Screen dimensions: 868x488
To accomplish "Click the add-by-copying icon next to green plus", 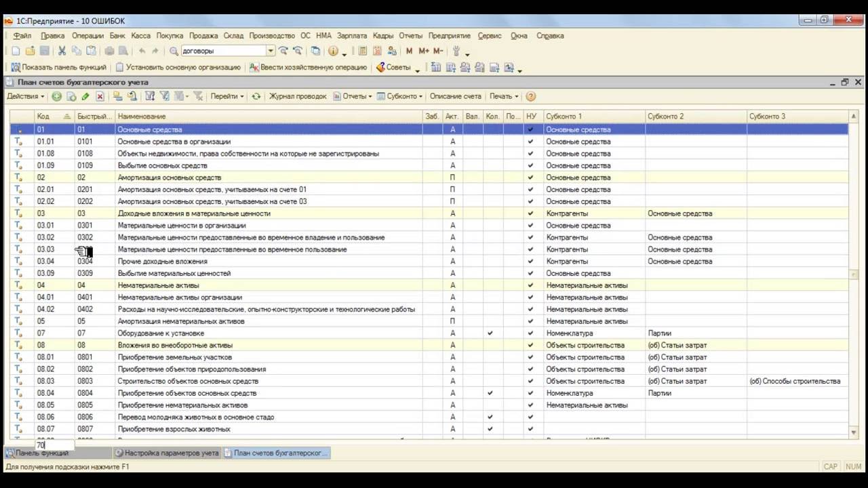I will click(x=71, y=96).
